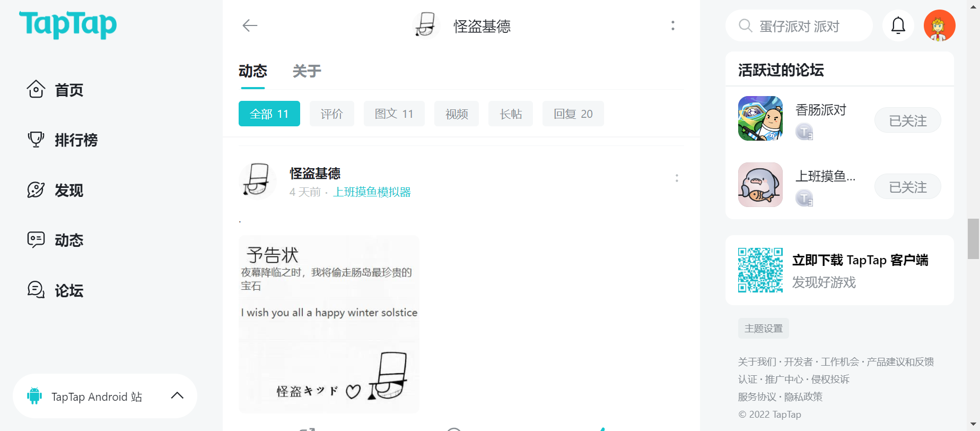This screenshot has width=980, height=431.
Task: Click the 主题设置 button
Action: 764,329
